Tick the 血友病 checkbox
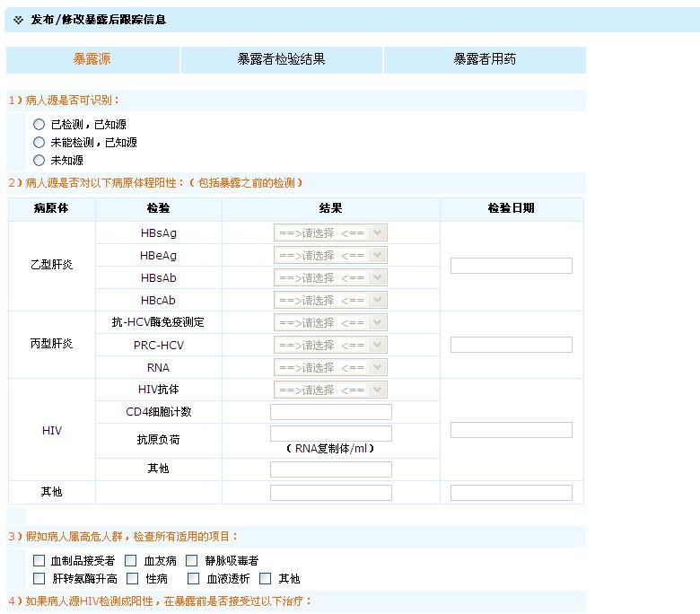Viewport: 700px width, 614px height. pyautogui.click(x=131, y=560)
